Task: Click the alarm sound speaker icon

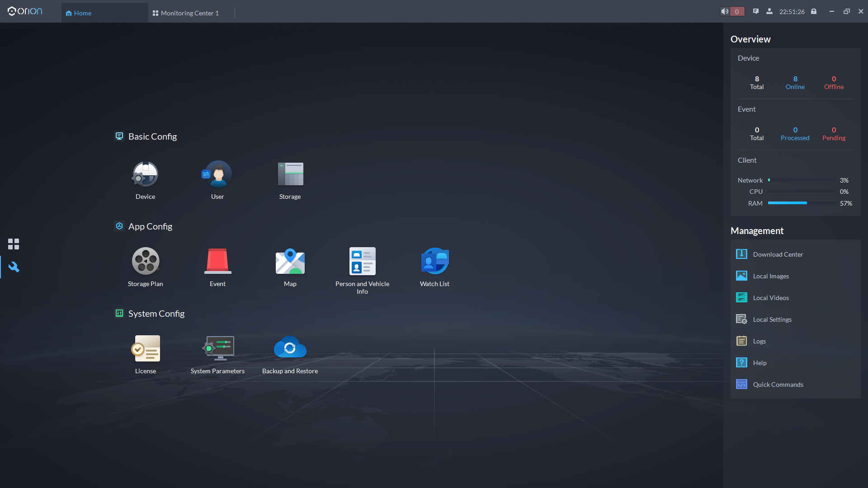Action: point(725,12)
